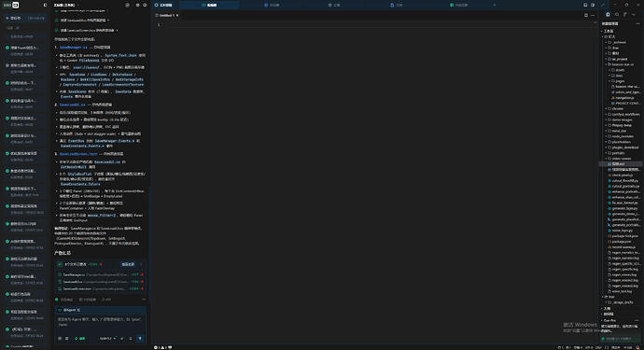Collapse the task list sidebar via top icon

tap(45, 5)
